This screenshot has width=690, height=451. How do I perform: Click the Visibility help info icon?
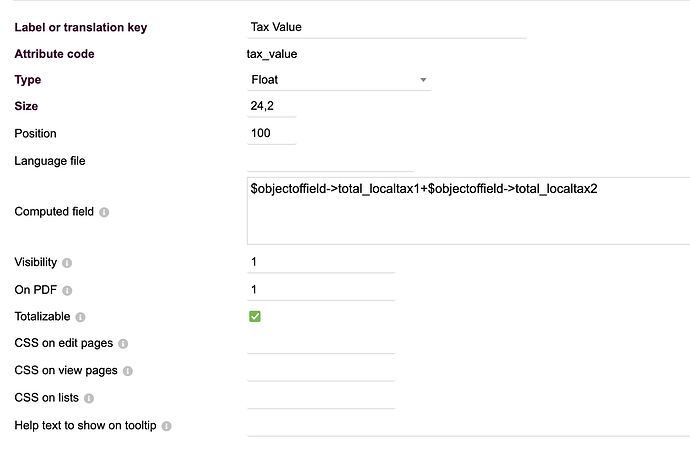68,263
